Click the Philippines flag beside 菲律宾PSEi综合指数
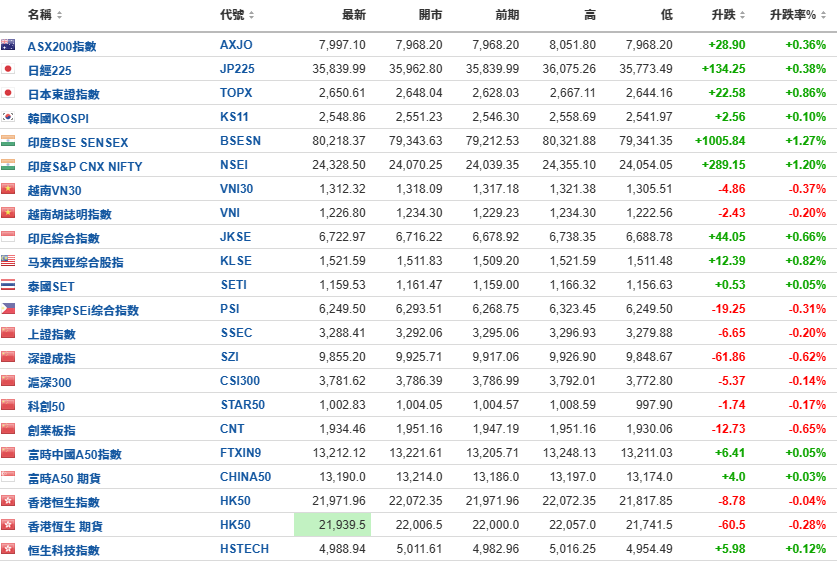 point(8,309)
